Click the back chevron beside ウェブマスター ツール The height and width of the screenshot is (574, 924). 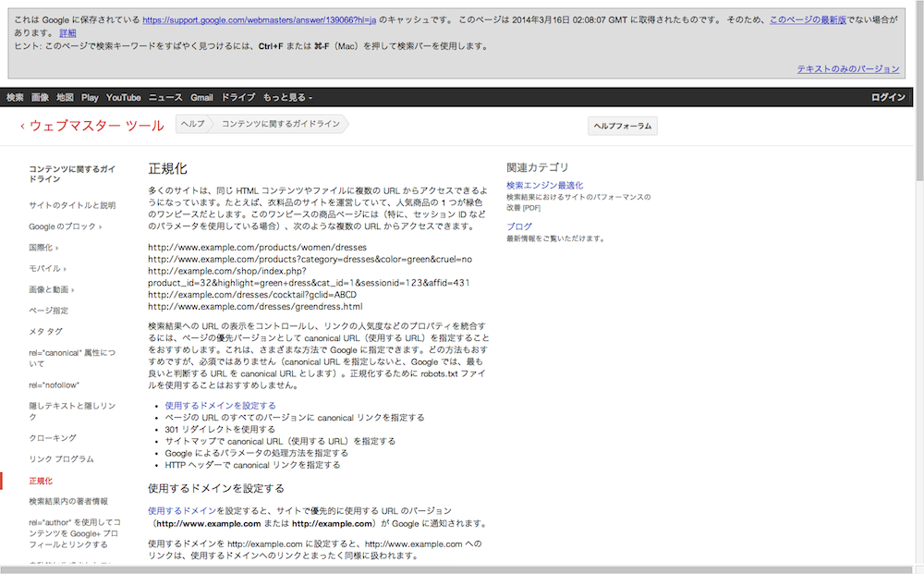point(22,126)
